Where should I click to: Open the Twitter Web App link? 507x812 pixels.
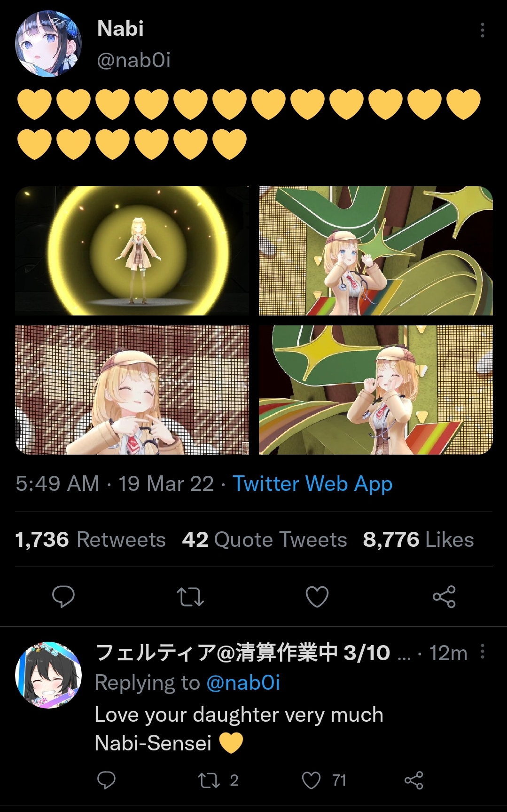click(312, 484)
